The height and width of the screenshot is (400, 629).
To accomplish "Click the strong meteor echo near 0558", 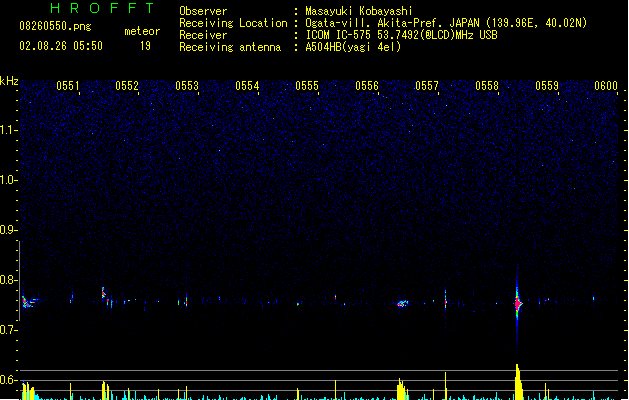I will (517, 304).
